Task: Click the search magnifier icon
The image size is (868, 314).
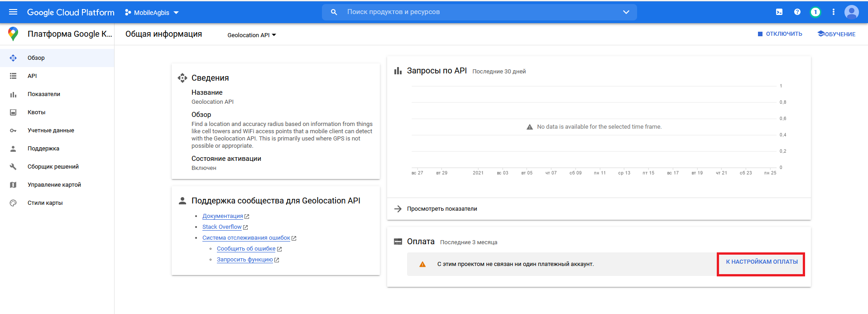Action: (334, 12)
